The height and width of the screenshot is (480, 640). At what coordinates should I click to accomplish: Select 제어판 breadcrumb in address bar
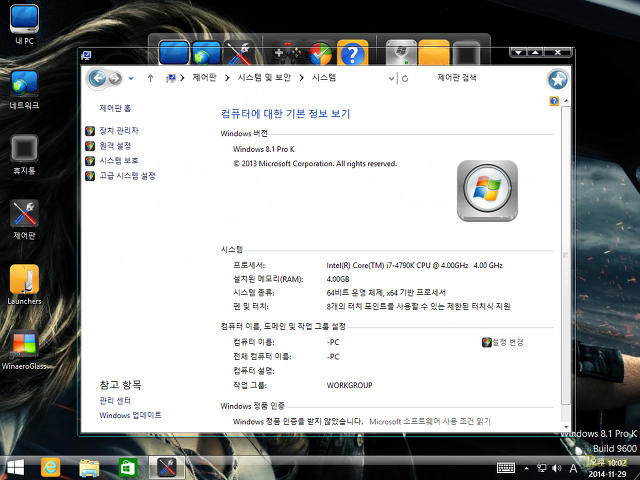click(x=204, y=78)
